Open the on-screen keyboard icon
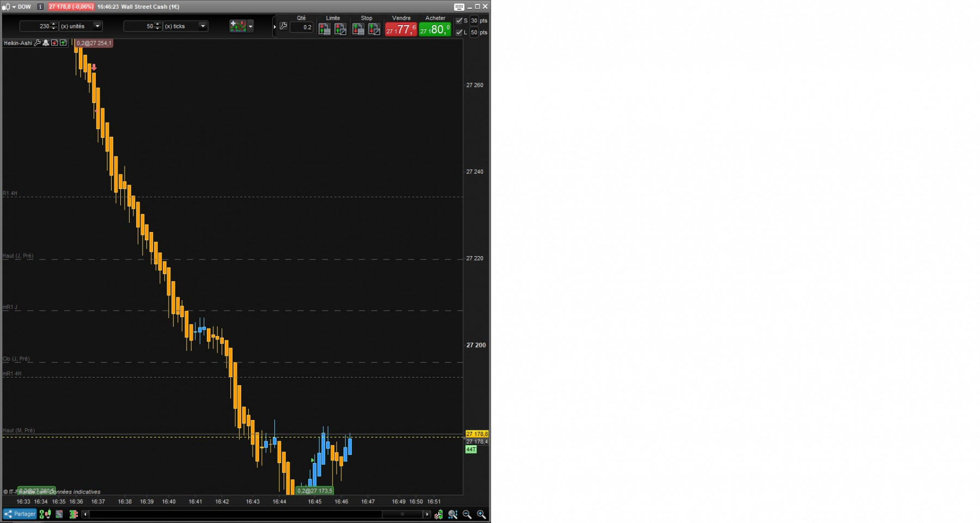This screenshot has height=523, width=980. pos(459,7)
